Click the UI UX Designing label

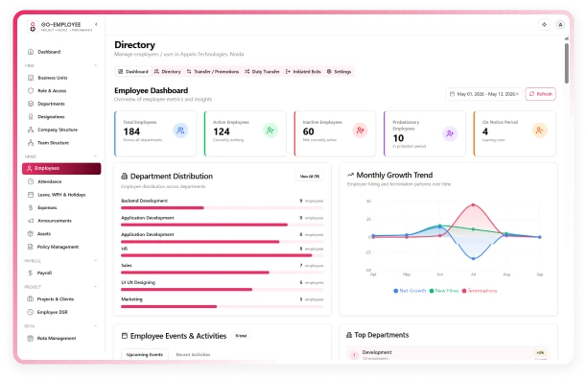coord(138,282)
